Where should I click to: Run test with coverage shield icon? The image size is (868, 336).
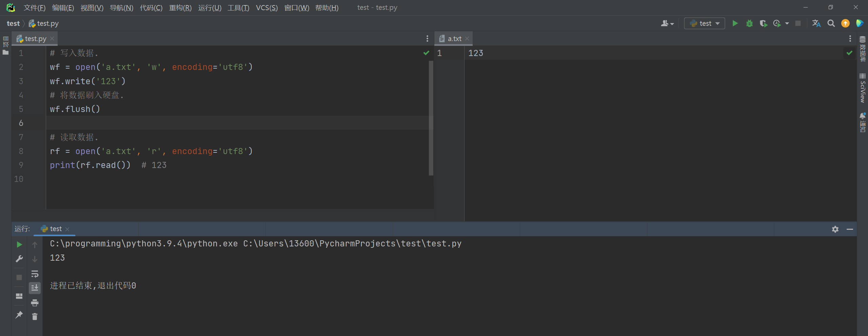coord(763,23)
